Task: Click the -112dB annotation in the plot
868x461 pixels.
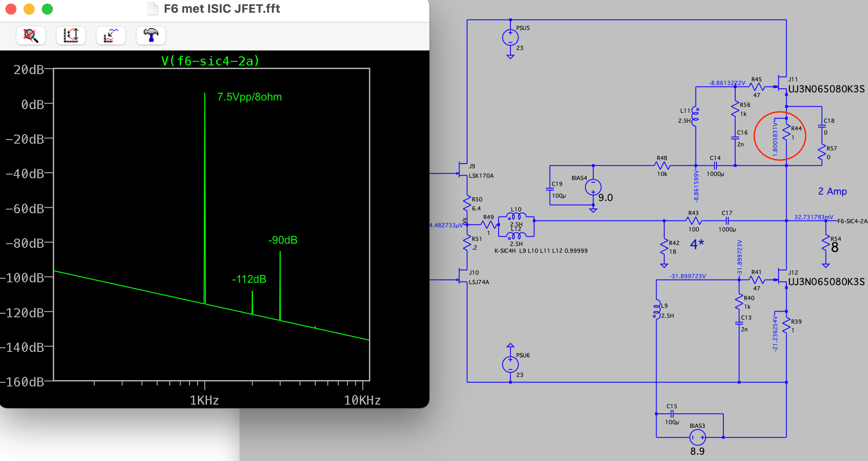Action: pos(249,279)
